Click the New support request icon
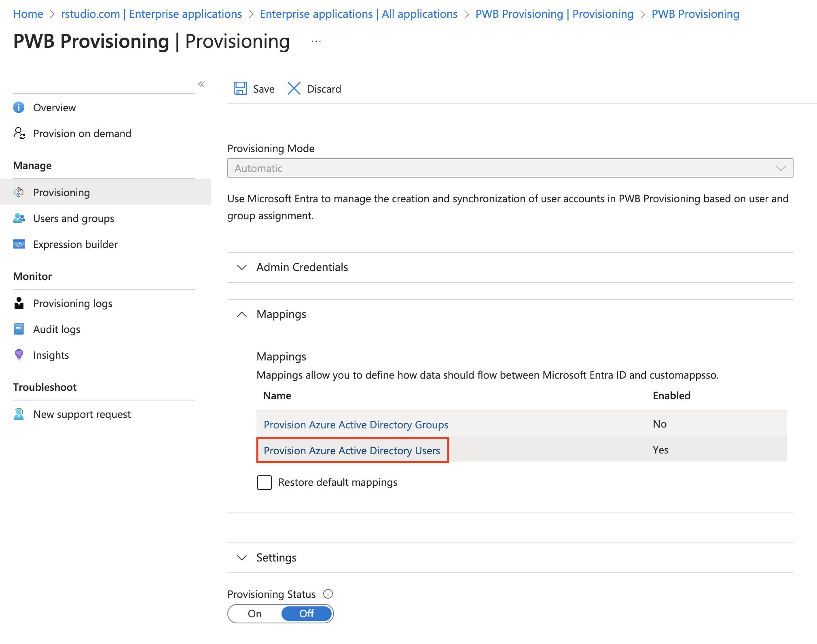Image resolution: width=817 pixels, height=644 pixels. 19,414
